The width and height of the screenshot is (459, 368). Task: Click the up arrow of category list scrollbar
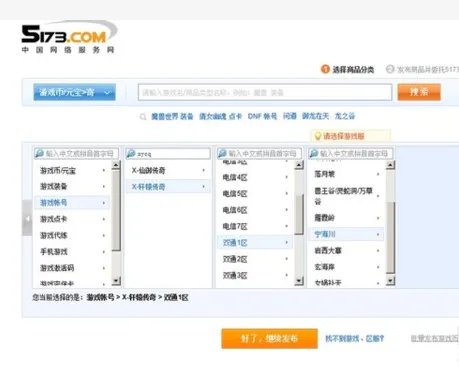[116, 165]
